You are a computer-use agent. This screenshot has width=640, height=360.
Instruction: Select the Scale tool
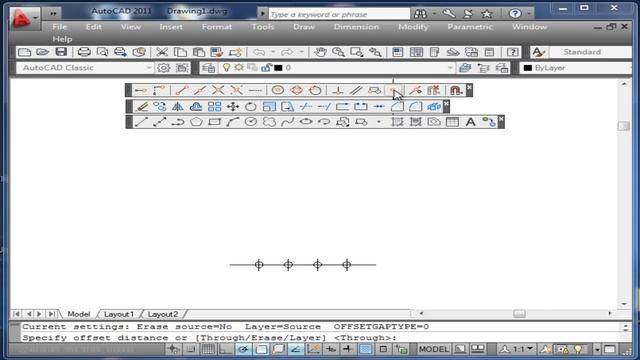click(269, 107)
